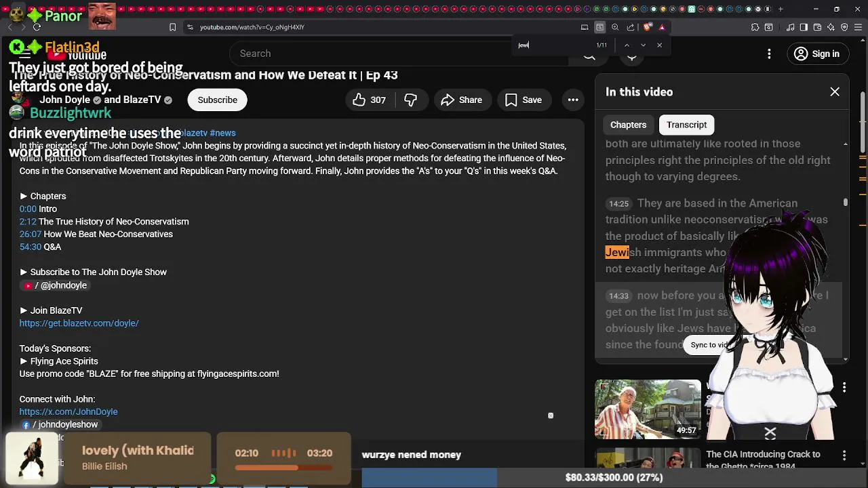Screen dimensions: 868x488
Task: Open the Brave Wallet icon
Action: coord(817,27)
